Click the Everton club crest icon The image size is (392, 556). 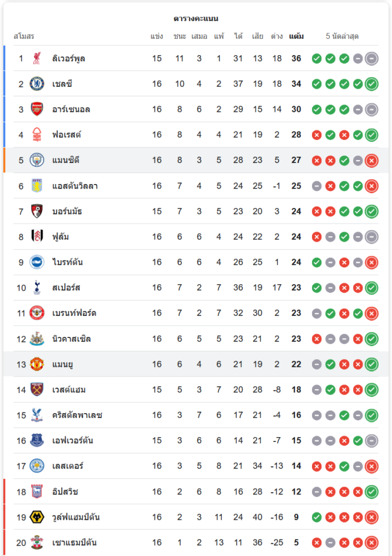coord(37,440)
